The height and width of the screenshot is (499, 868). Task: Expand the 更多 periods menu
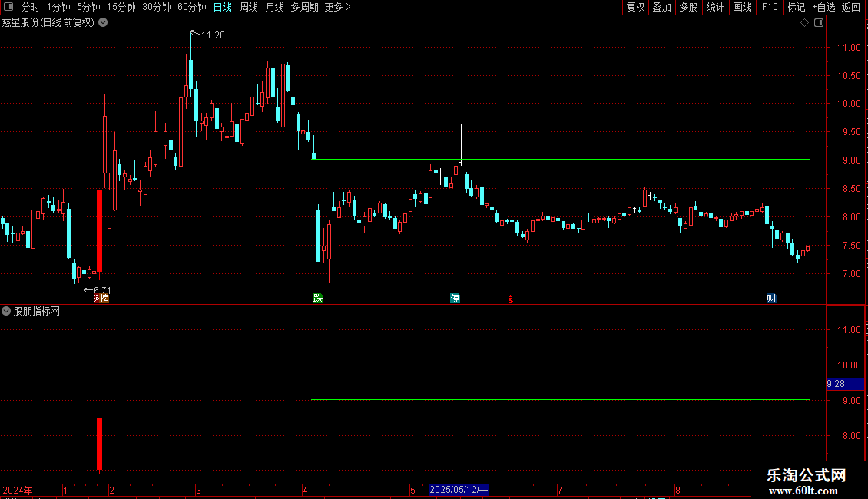337,7
